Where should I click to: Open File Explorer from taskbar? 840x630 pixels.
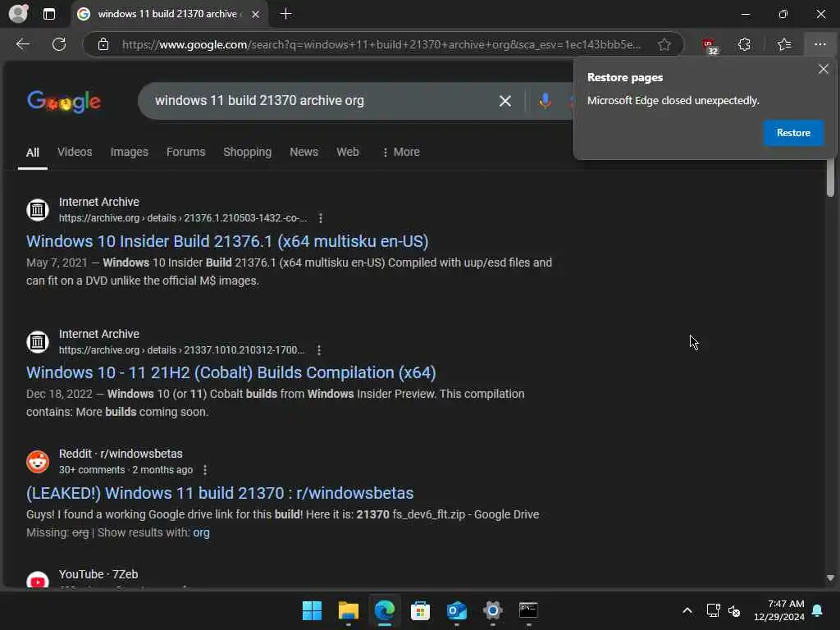pos(348,610)
